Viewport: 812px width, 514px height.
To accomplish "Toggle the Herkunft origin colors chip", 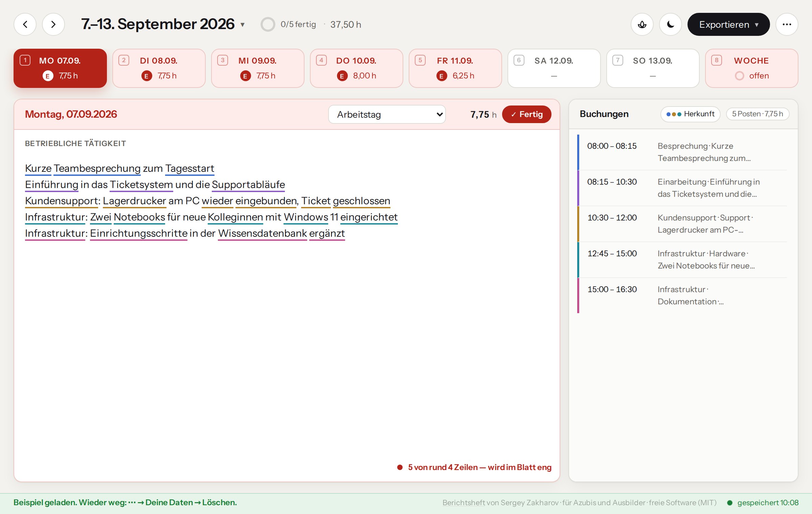I will 691,114.
